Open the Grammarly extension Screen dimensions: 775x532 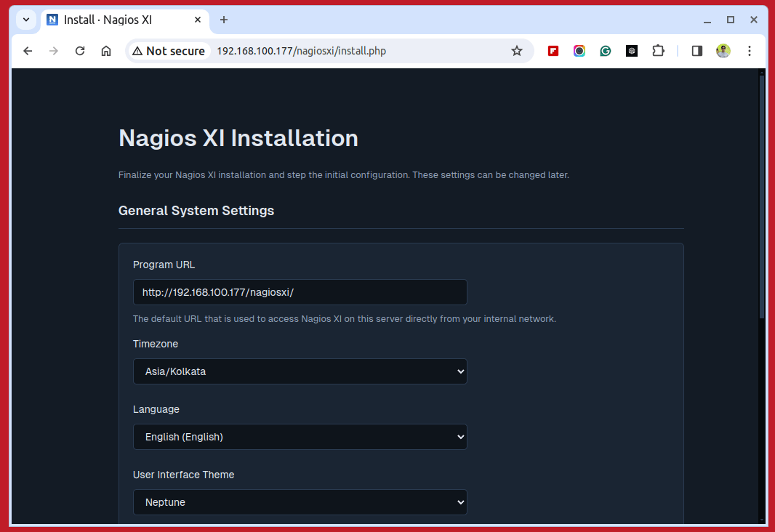click(606, 51)
